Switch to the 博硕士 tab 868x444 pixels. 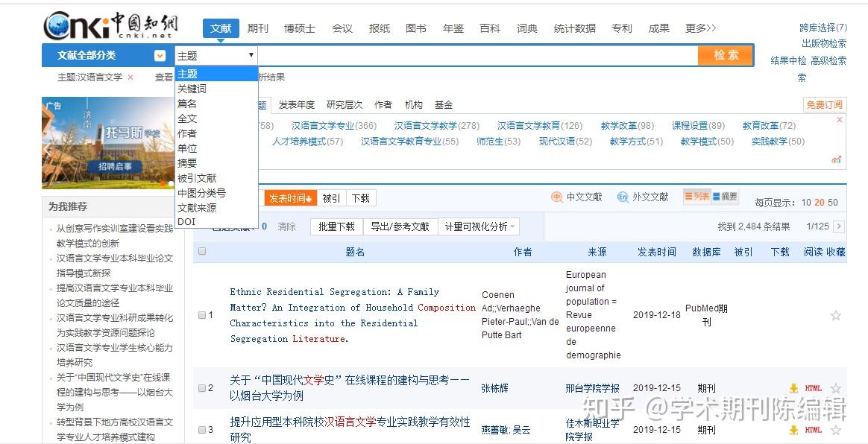click(299, 28)
